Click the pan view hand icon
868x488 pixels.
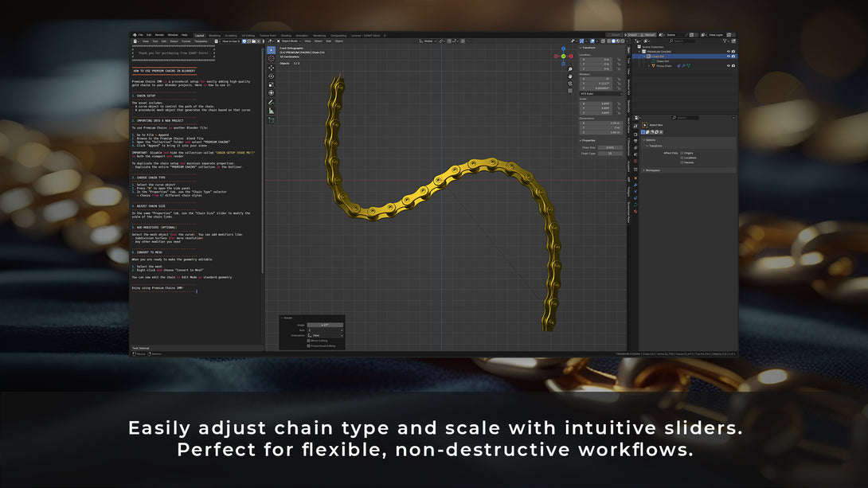pos(570,76)
